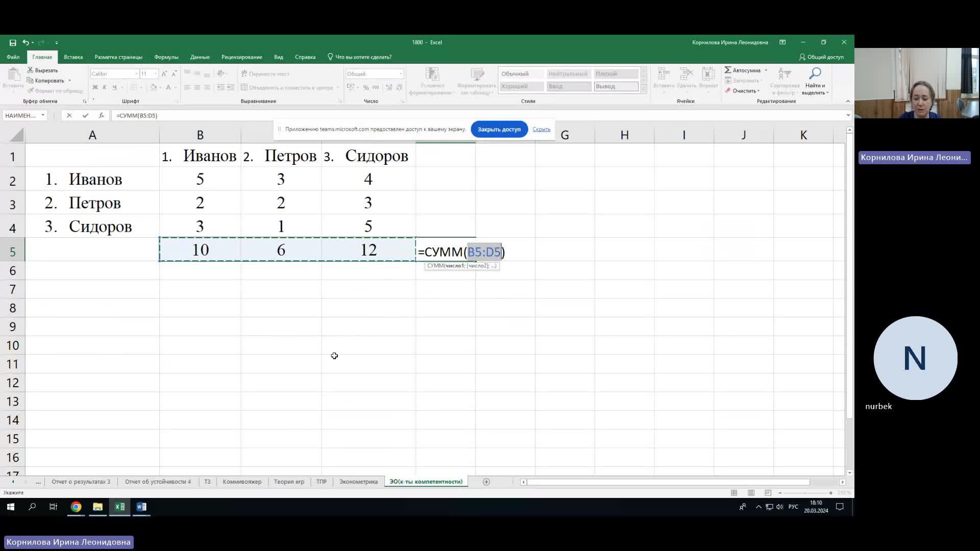Switch to the Формулы ribbon tab
This screenshot has height=551, width=980.
point(166,57)
